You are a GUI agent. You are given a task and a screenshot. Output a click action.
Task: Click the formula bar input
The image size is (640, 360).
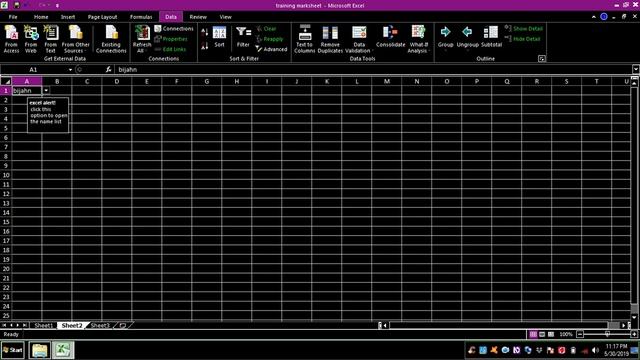pyautogui.click(x=373, y=70)
